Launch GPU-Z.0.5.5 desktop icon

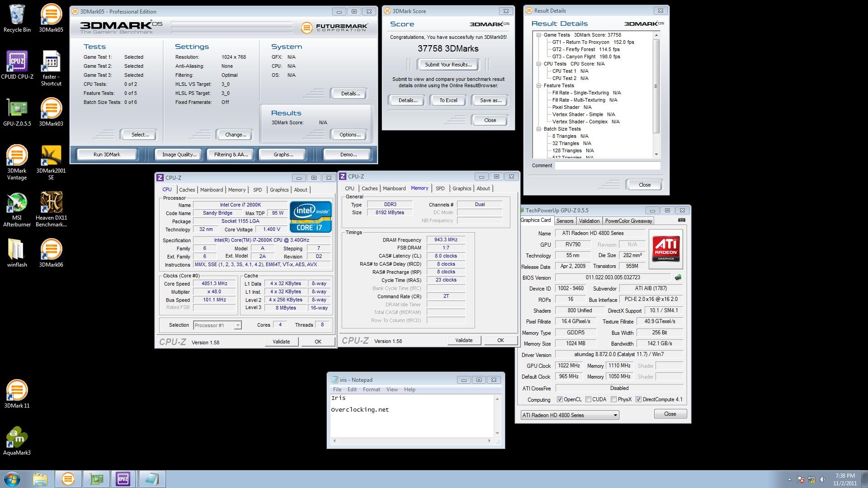pos(17,112)
